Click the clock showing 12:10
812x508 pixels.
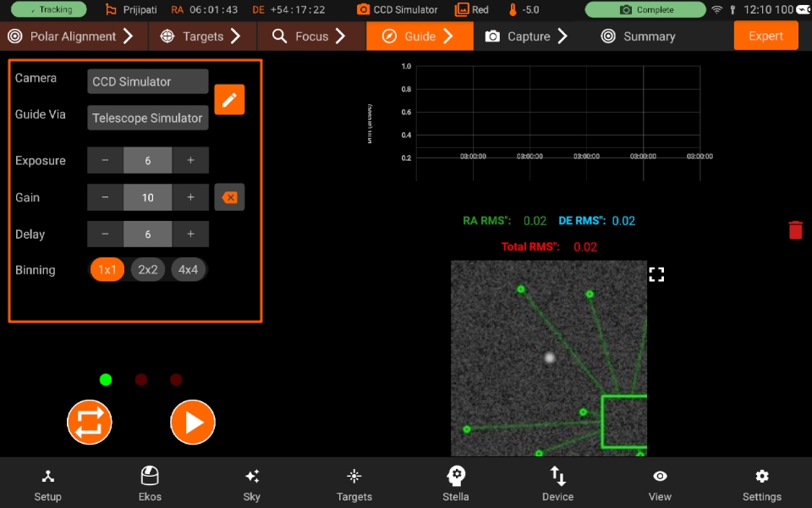click(758, 9)
